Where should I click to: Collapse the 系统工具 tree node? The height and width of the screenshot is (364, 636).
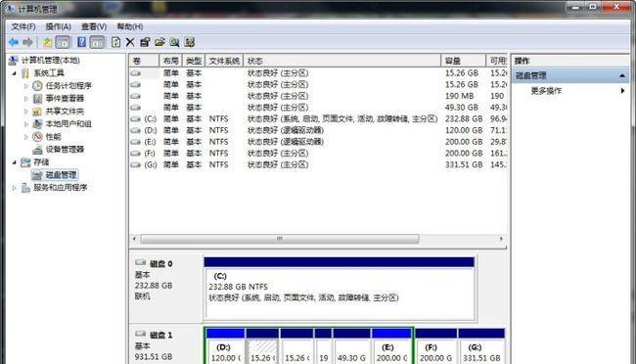(15, 73)
